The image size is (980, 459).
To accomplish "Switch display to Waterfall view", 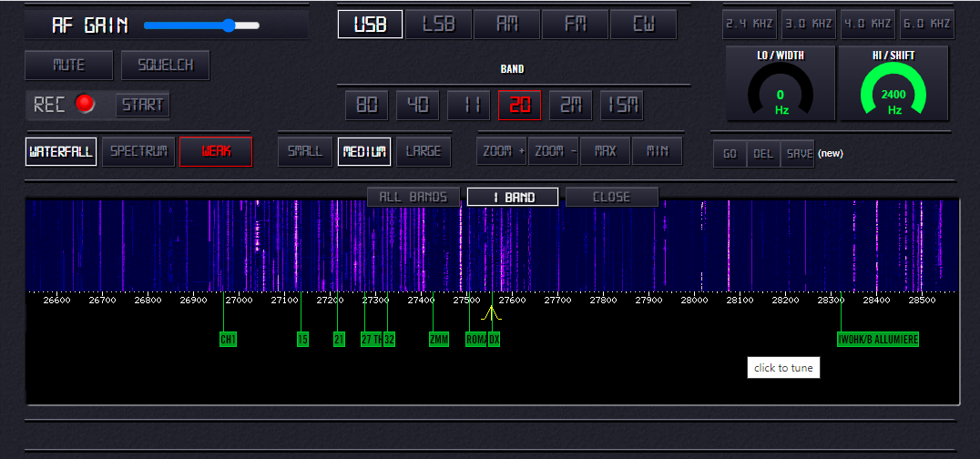I will (61, 151).
